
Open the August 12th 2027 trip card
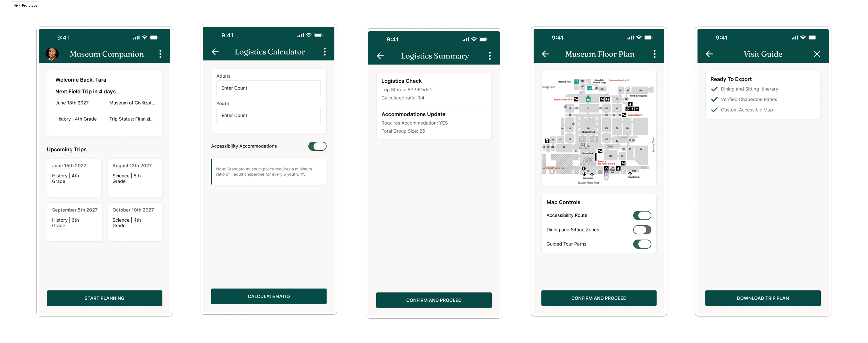click(134, 178)
